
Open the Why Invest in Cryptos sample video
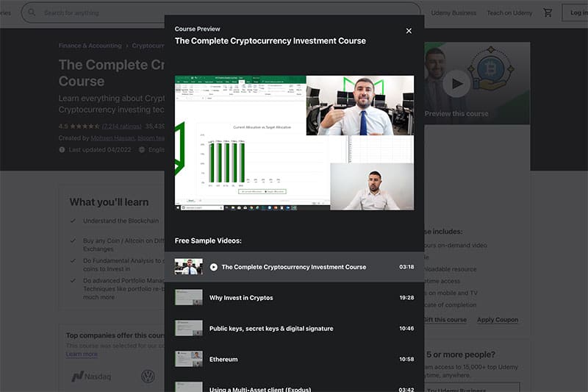tap(294, 297)
